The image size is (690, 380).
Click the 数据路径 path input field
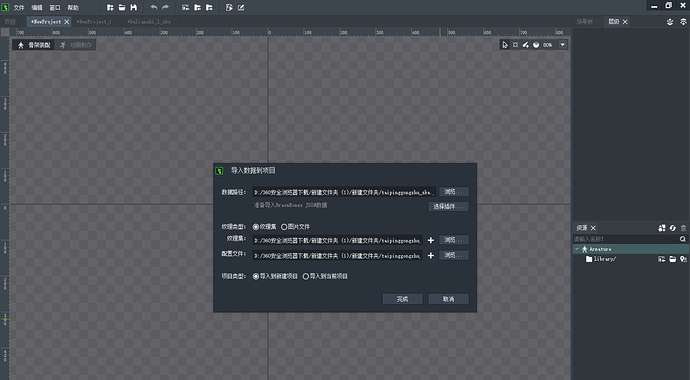[344, 192]
